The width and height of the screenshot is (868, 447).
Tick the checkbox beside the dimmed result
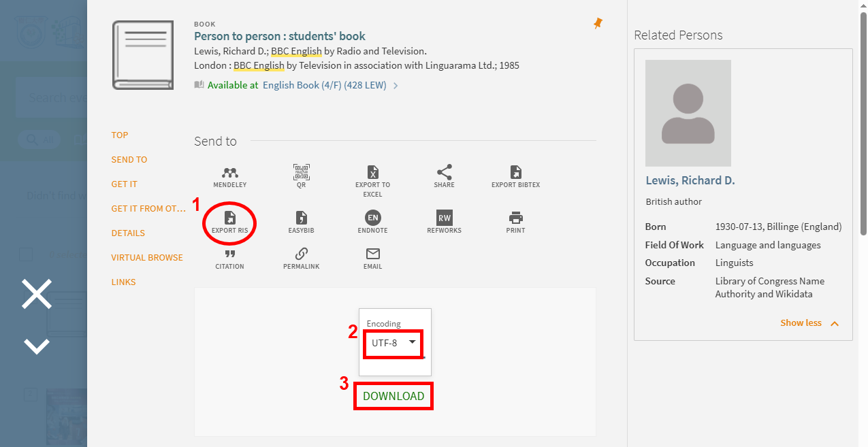[x=26, y=254]
